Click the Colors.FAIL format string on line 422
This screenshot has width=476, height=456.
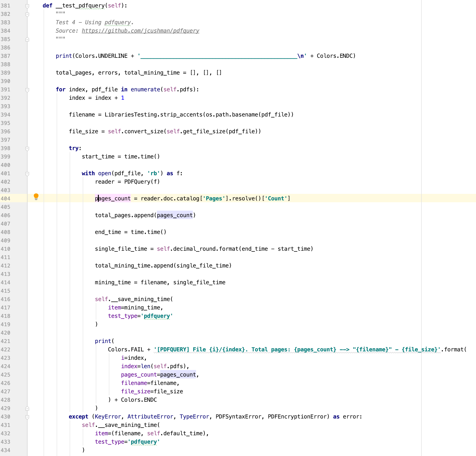point(291,350)
